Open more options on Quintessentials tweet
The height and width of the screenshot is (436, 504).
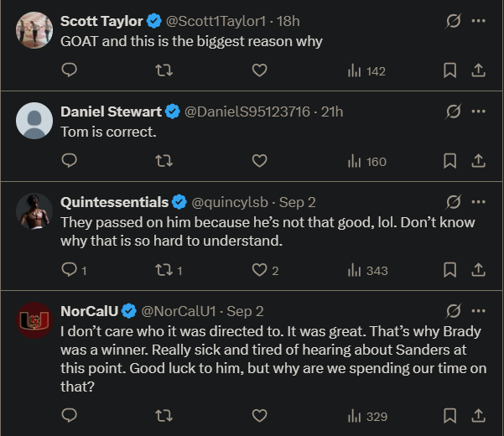click(x=479, y=202)
